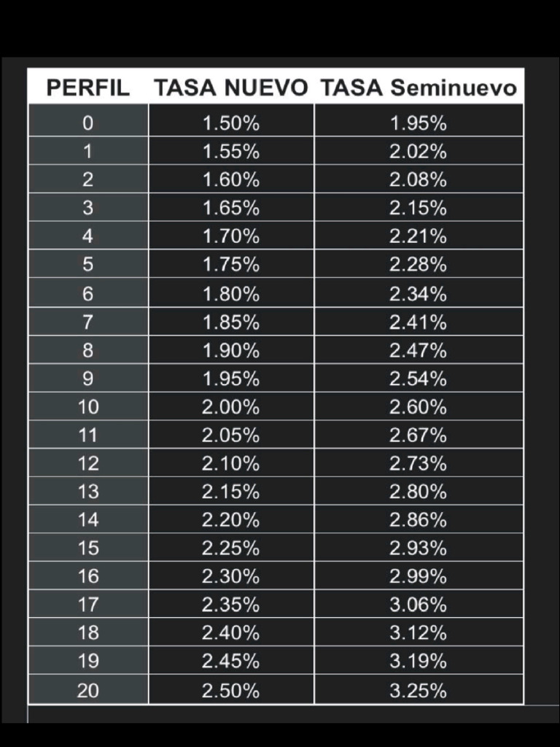Screen dimensions: 560x747
Task: Click the TASA Seminuevo column header
Action: (419, 88)
